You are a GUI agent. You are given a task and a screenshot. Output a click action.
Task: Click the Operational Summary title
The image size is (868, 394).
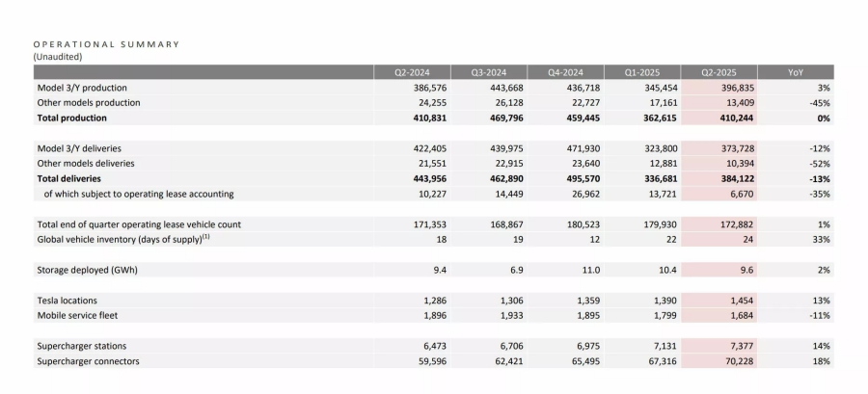pyautogui.click(x=106, y=43)
